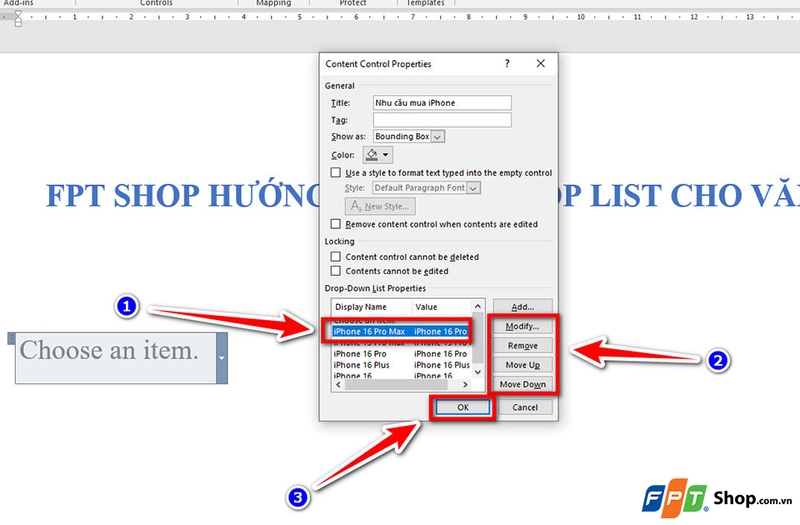Screen dimensions: 800x525
Task: Click the Modify button
Action: [522, 326]
